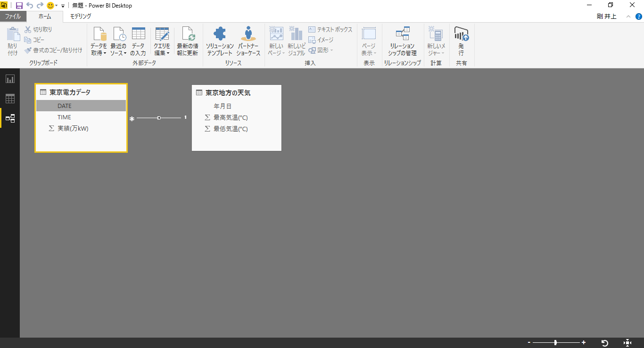Click the Redo arrow in title bar
Viewport: 644px width, 348px height.
40,6
